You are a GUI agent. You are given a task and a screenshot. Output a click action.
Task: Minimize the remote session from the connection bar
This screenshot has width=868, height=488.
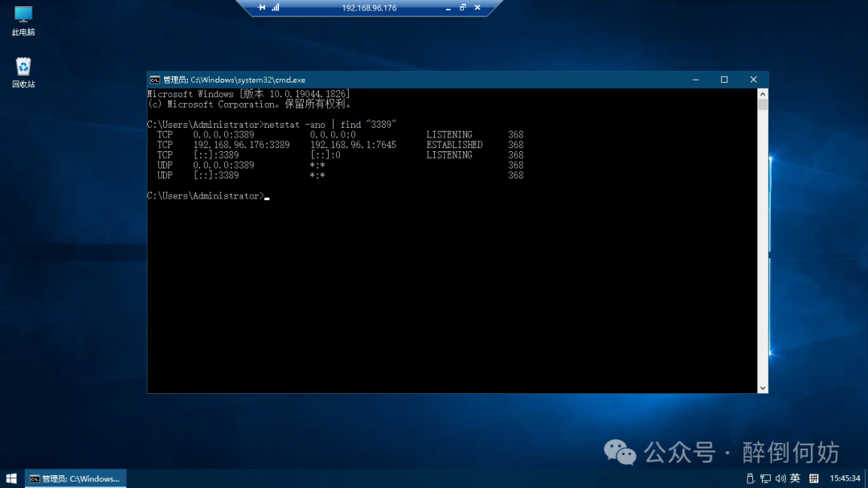448,8
